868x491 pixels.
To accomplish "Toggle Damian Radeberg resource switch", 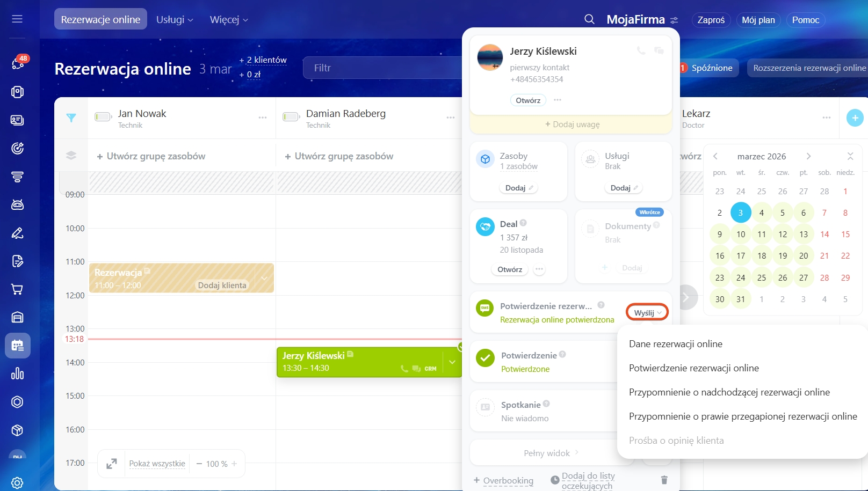I will 291,117.
